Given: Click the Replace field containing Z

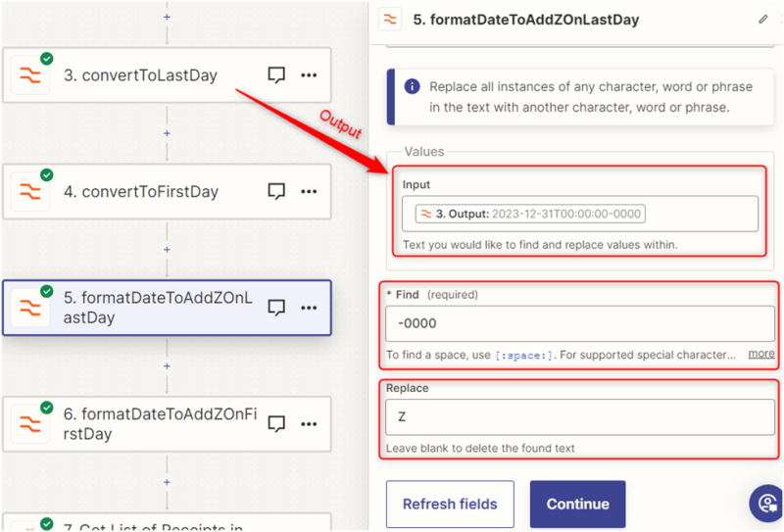Looking at the screenshot, I should point(579,416).
